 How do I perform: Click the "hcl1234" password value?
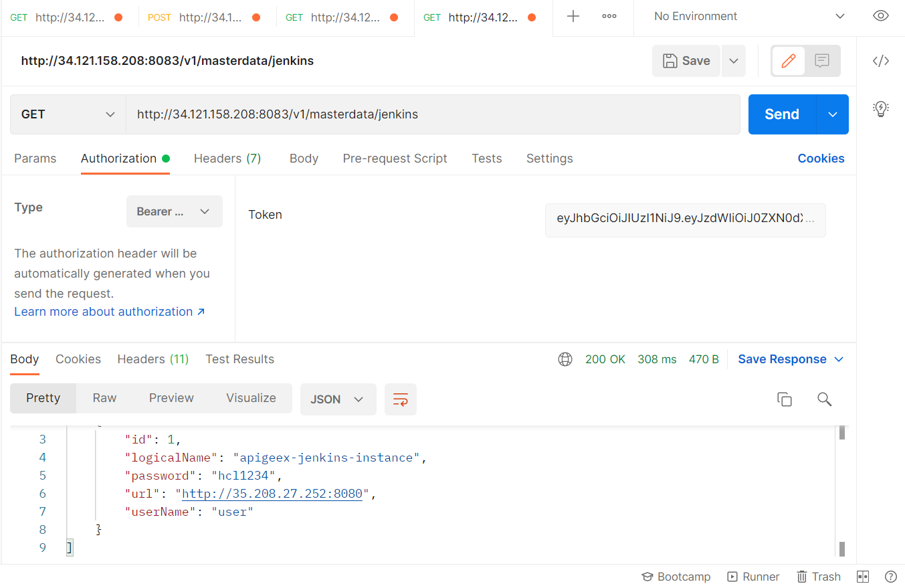(242, 476)
